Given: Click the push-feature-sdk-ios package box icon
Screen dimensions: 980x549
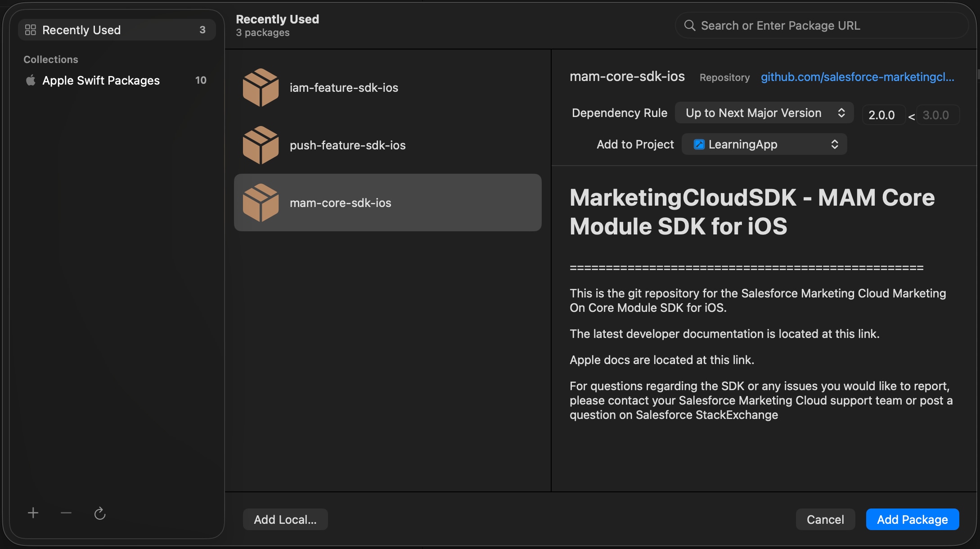Looking at the screenshot, I should (261, 144).
